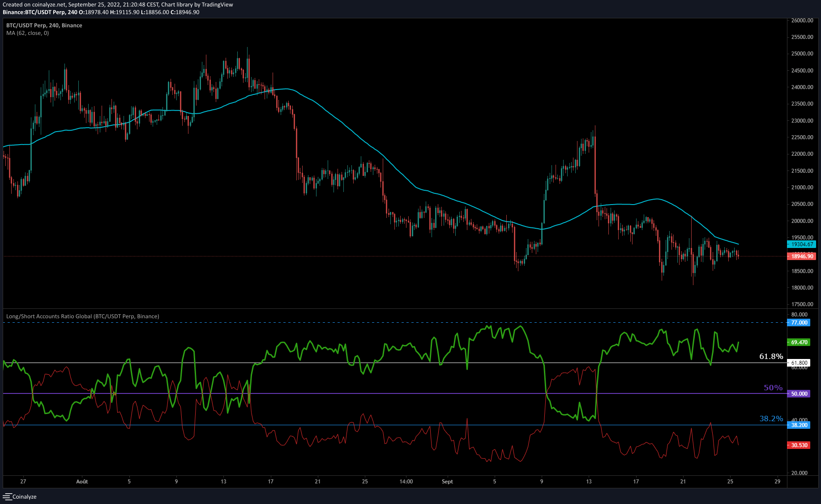Click the 61.8% text annotation
Viewport: 821px width, 504px height.
[771, 357]
